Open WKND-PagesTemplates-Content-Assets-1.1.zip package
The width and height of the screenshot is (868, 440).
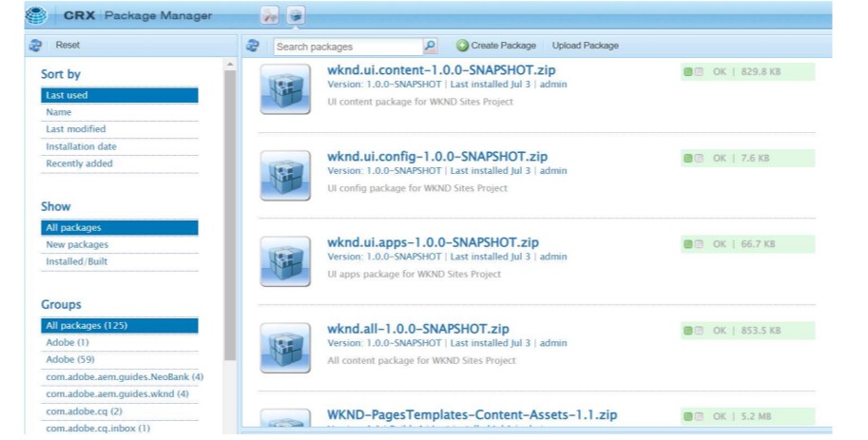tap(473, 415)
